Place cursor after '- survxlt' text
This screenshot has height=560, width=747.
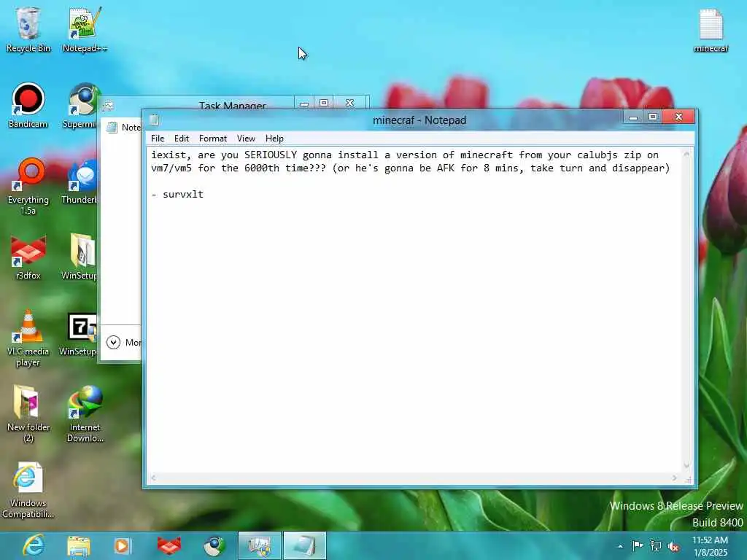pos(205,194)
